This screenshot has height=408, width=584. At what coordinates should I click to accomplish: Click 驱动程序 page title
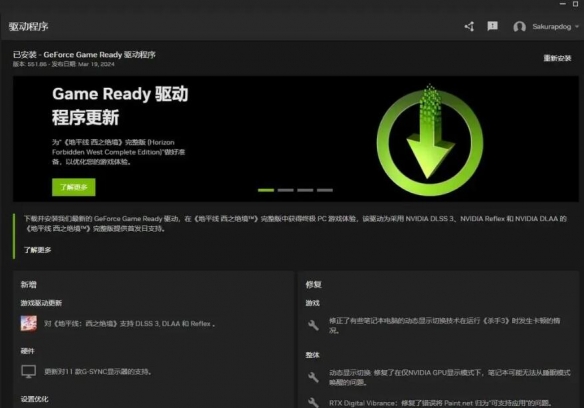click(29, 27)
